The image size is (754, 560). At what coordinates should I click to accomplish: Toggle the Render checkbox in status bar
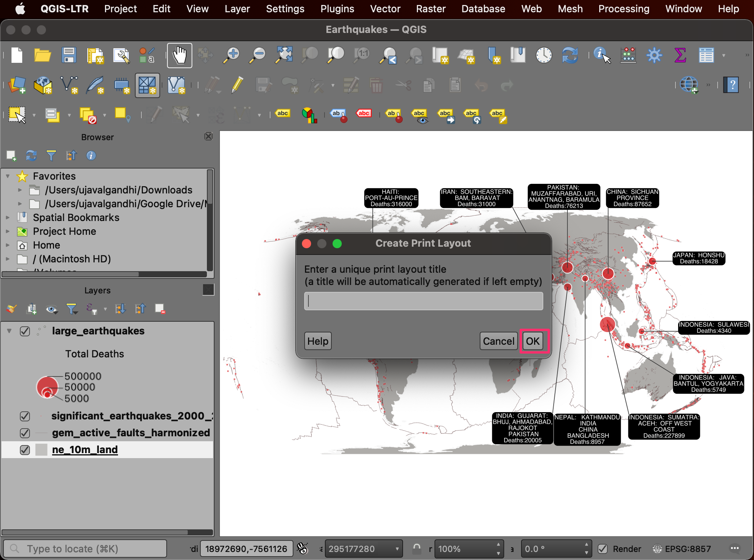(603, 549)
